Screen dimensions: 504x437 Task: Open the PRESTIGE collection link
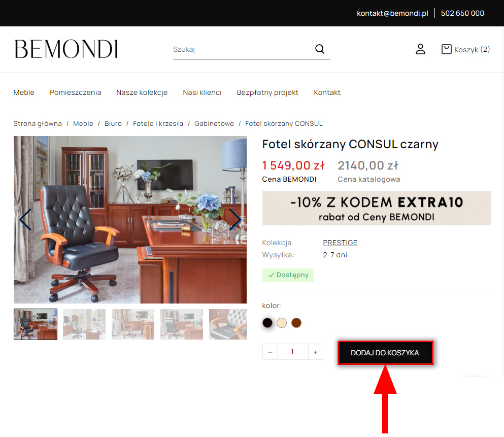click(x=340, y=243)
